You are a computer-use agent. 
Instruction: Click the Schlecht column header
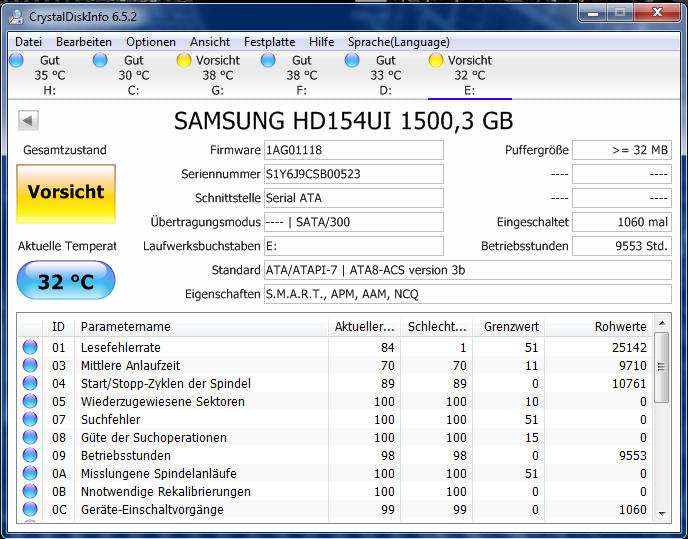(x=437, y=327)
